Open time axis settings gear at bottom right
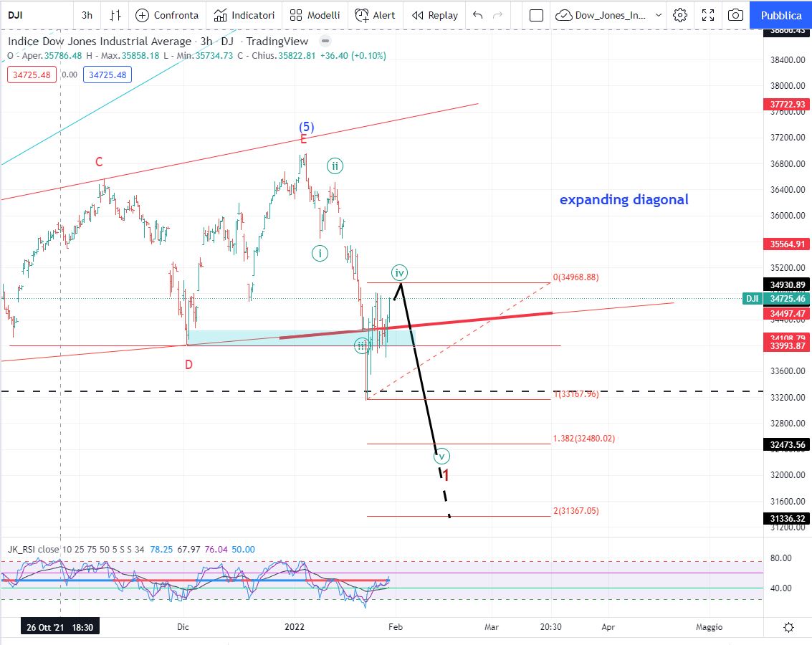The image size is (812, 645). pyautogui.click(x=788, y=627)
